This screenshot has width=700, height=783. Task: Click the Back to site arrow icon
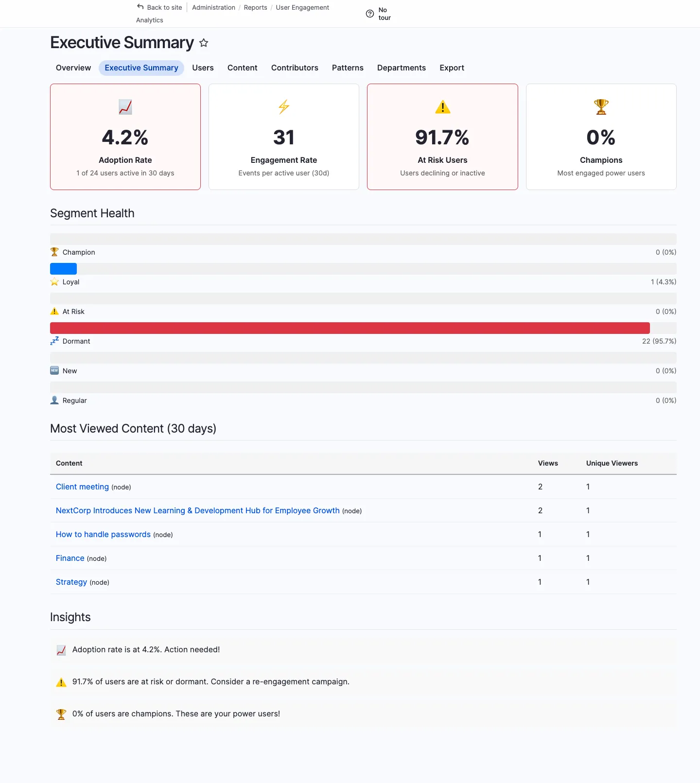coord(140,7)
